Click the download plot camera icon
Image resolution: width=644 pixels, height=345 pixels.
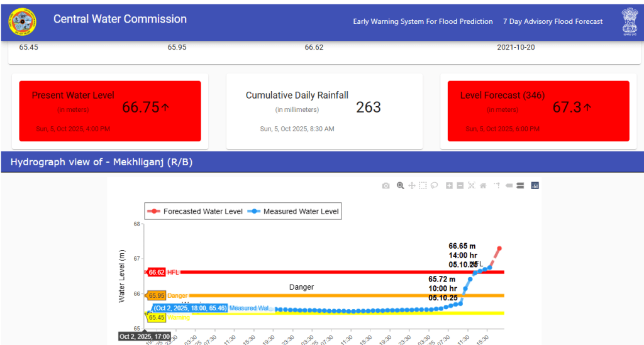tap(386, 185)
